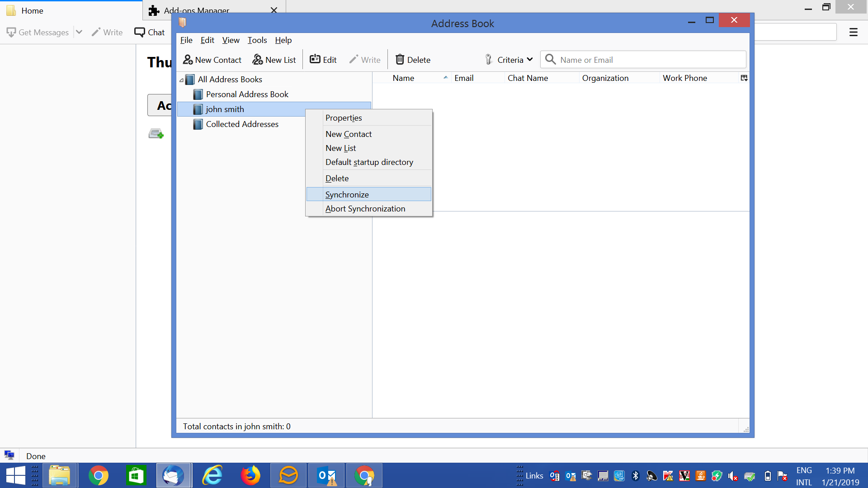
Task: Click Properties in the context menu
Action: point(343,118)
